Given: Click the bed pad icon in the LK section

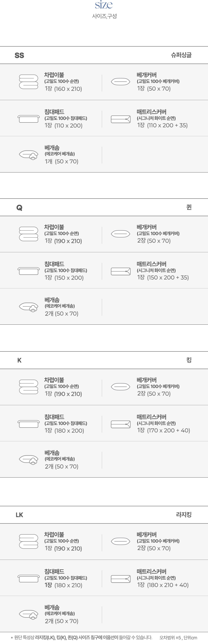Looking at the screenshot, I should tap(29, 579).
